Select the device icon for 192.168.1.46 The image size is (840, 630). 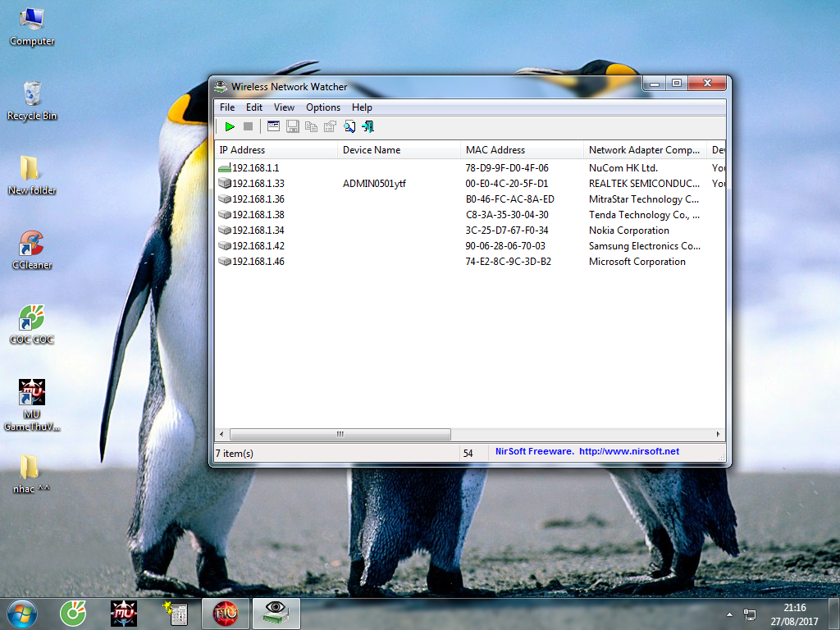225,262
